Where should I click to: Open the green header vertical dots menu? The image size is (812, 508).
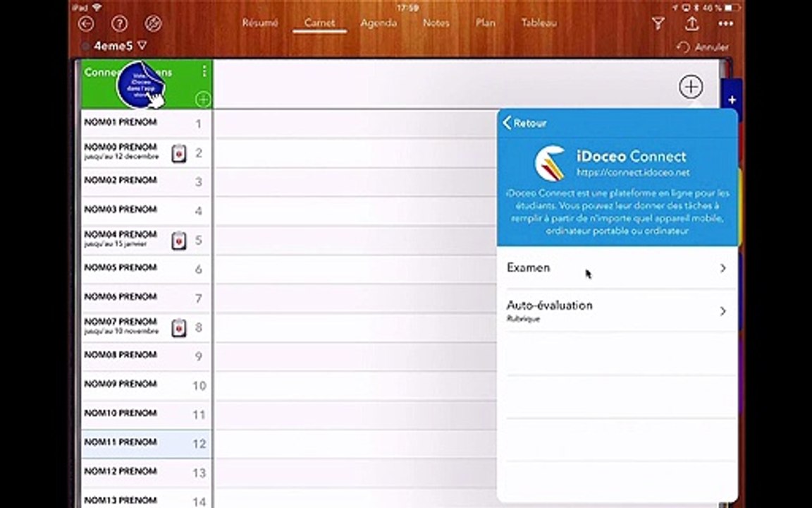[204, 71]
